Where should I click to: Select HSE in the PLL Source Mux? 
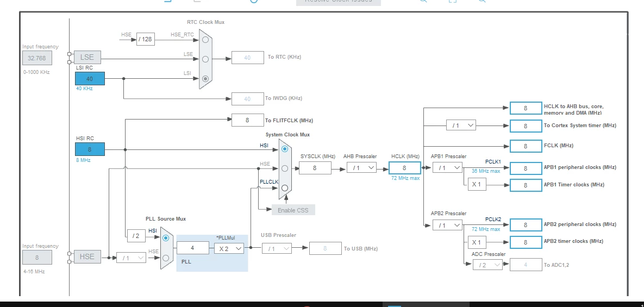[x=166, y=258]
